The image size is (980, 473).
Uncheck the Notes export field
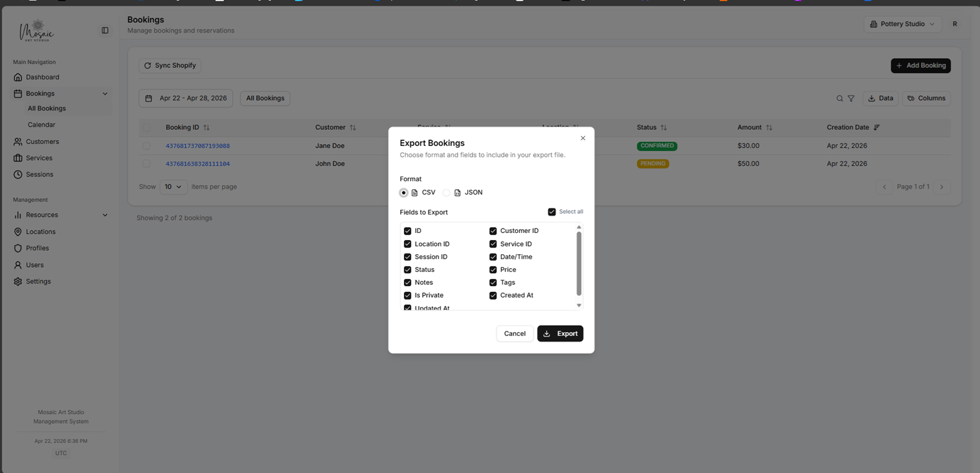(x=408, y=282)
